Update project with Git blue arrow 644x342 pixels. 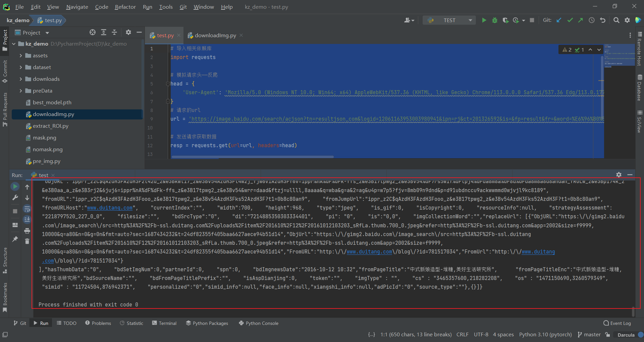559,20
